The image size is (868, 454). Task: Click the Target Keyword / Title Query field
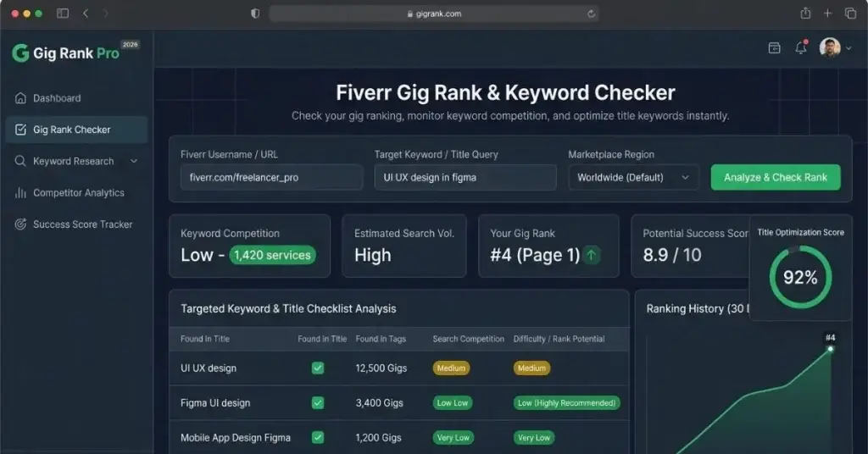[465, 178]
